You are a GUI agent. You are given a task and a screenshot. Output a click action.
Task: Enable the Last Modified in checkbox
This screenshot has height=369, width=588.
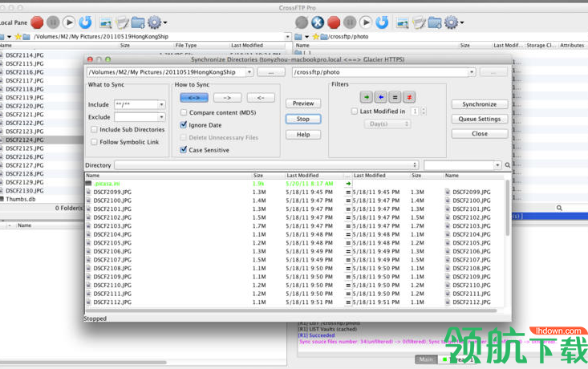coord(355,112)
